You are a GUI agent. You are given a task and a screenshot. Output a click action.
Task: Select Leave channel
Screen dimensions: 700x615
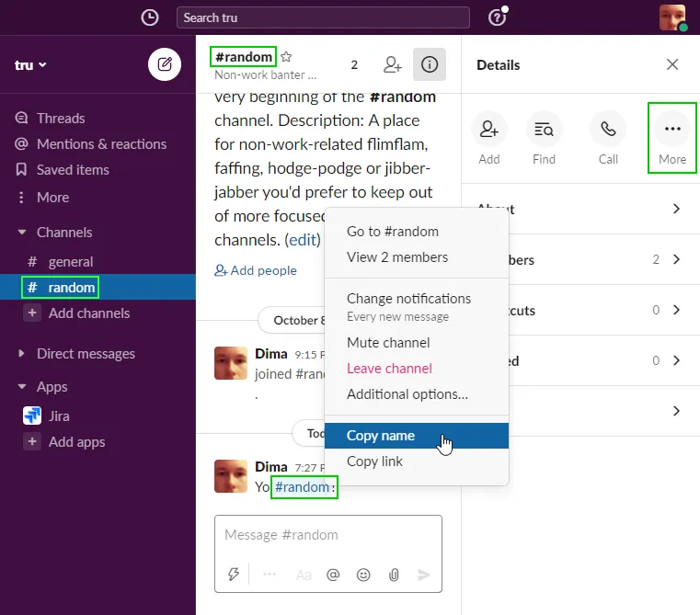416,369
